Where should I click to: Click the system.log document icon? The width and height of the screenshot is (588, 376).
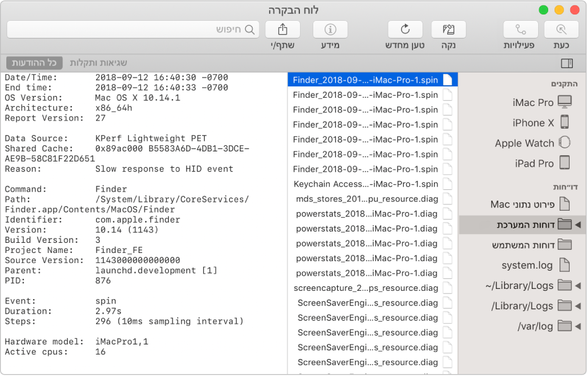click(565, 265)
